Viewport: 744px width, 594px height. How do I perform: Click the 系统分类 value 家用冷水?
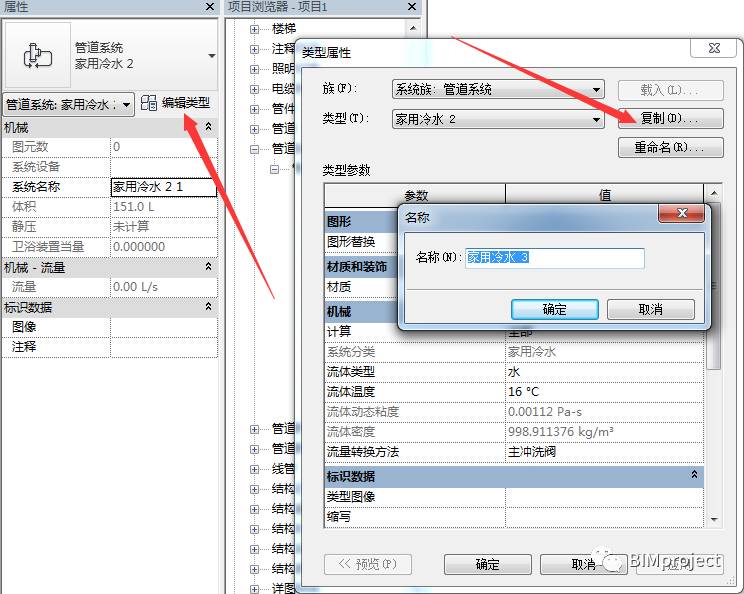(604, 352)
